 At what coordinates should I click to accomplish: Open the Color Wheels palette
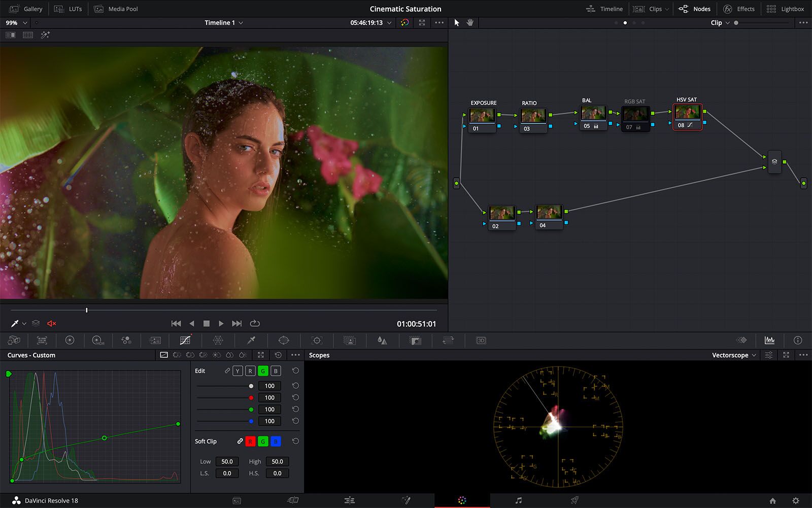[71, 340]
